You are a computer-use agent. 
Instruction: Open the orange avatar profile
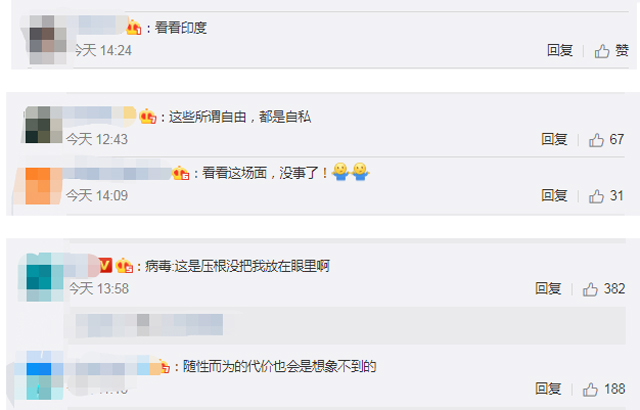[44, 186]
